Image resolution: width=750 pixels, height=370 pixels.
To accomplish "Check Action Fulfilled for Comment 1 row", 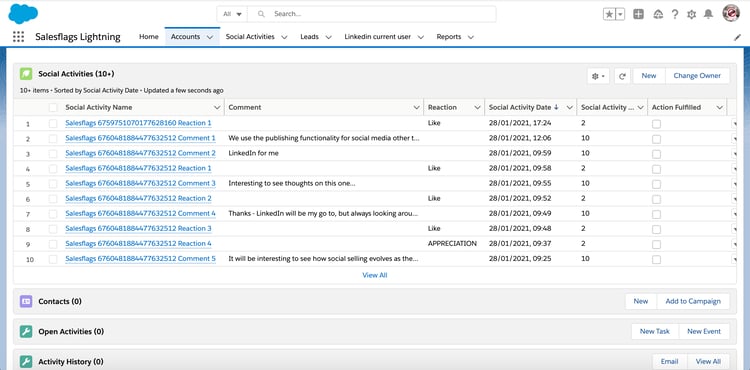I will point(656,139).
